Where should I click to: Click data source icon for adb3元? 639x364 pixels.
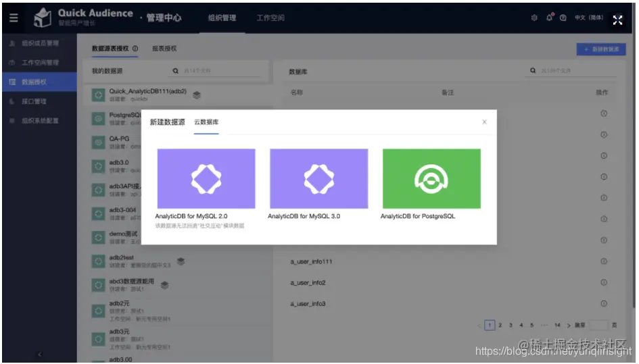click(98, 339)
